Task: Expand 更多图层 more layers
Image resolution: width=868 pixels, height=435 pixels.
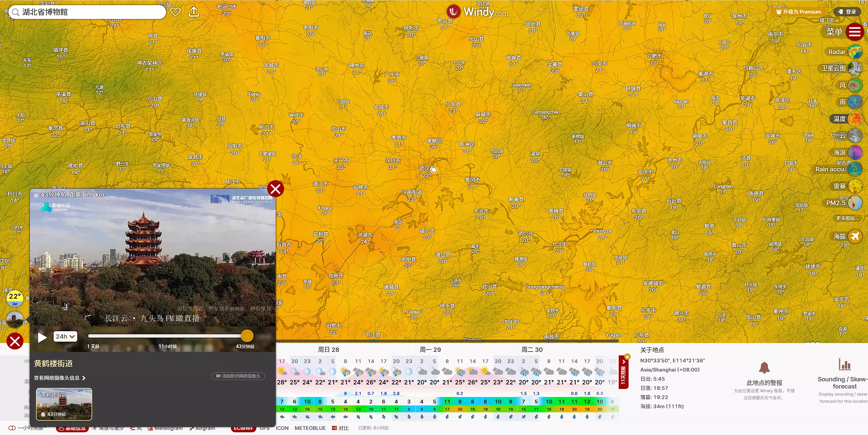Action: pyautogui.click(x=847, y=218)
